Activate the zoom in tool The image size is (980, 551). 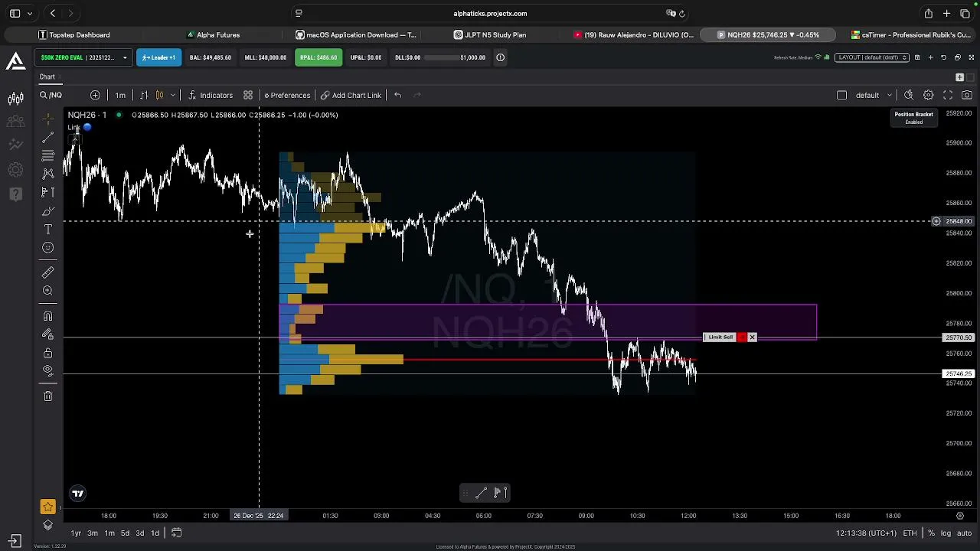47,291
